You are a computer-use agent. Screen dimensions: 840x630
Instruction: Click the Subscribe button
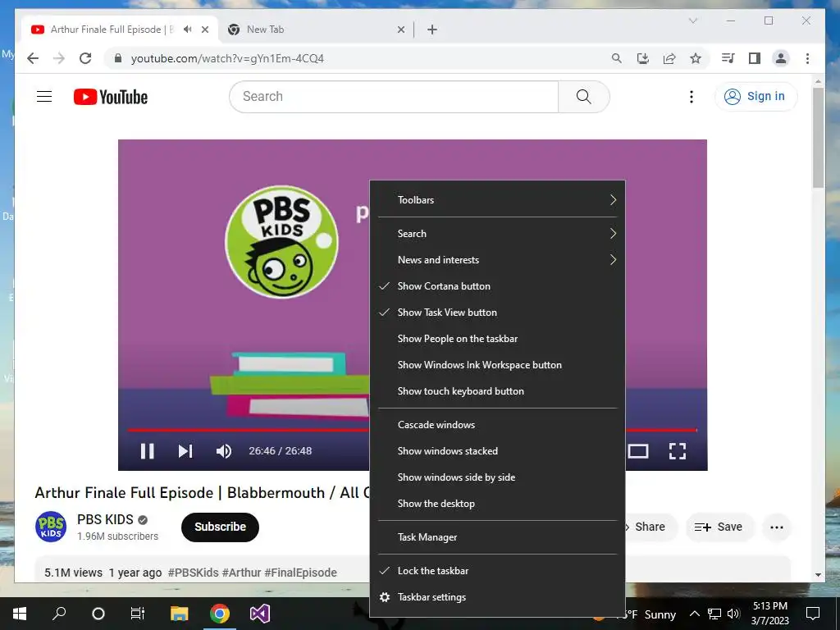click(x=220, y=527)
